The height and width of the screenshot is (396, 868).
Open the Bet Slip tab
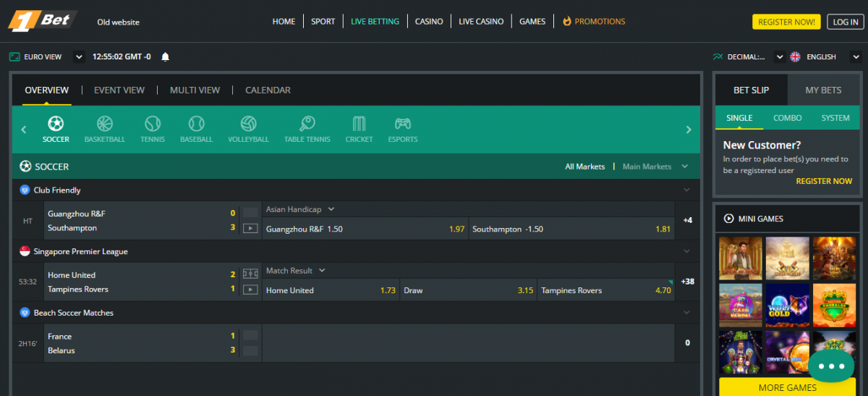(x=751, y=90)
